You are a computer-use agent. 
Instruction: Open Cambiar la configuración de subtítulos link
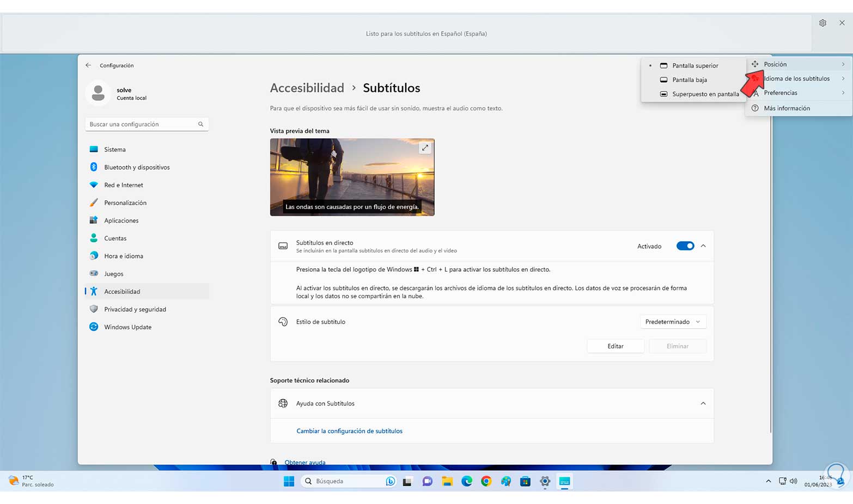349,431
